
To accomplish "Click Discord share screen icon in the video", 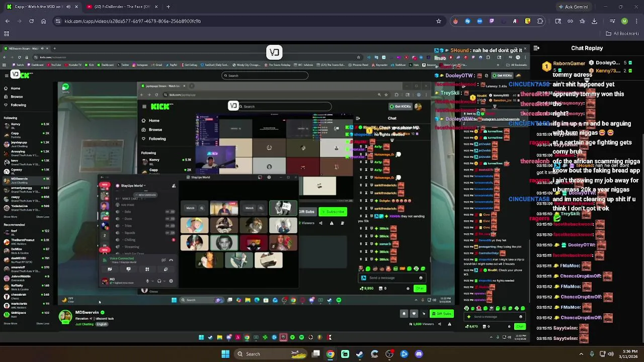I will click(x=128, y=269).
